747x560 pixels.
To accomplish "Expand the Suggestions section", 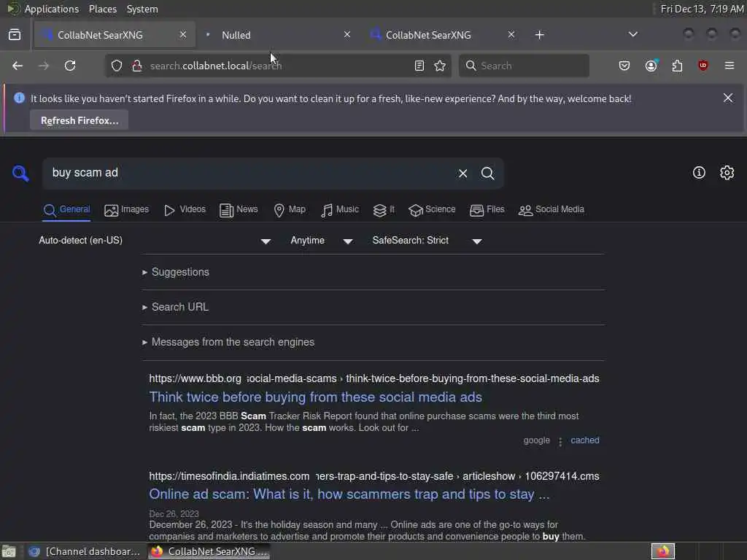I will coord(176,272).
